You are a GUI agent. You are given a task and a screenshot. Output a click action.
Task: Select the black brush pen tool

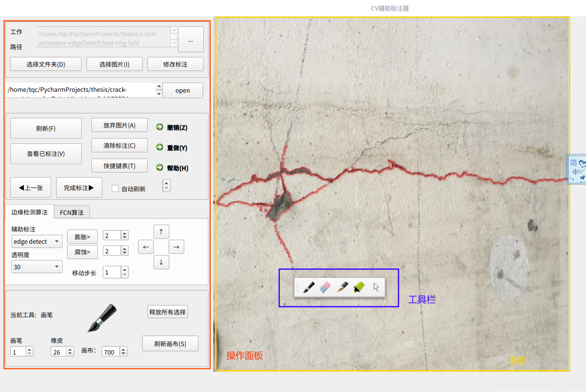click(x=309, y=287)
